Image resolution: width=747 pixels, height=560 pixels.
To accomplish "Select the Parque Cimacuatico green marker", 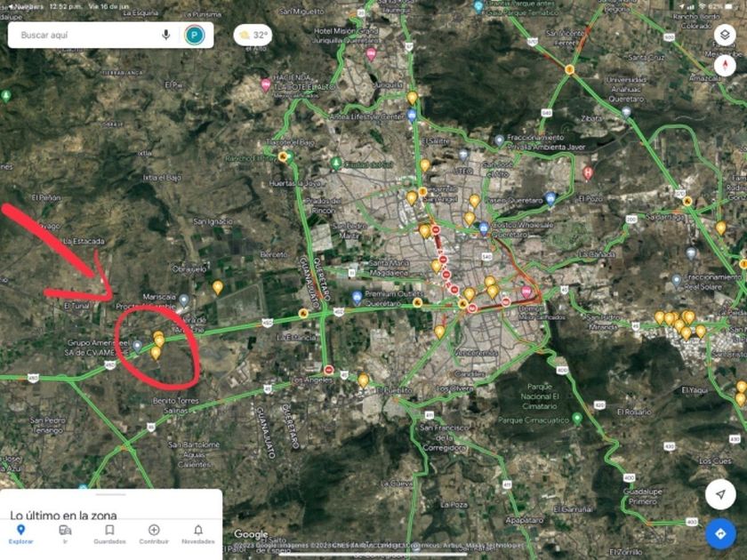I will pos(577,418).
